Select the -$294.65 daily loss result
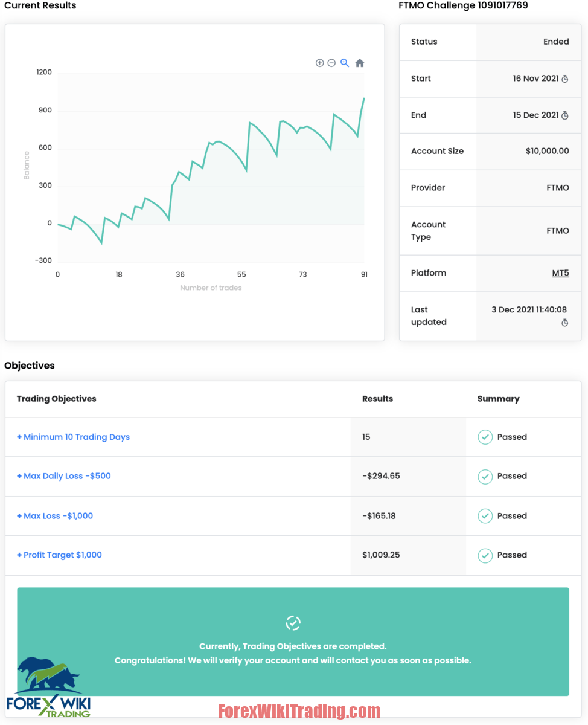Viewport: 588px width, 725px height. (381, 476)
